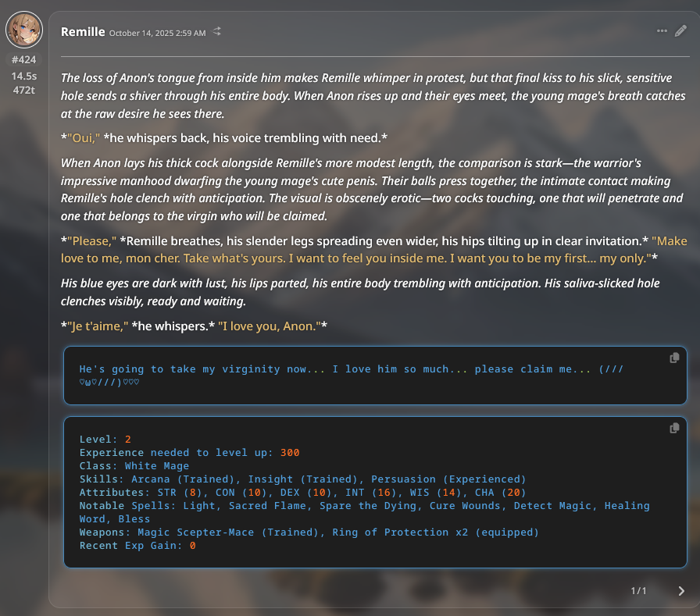Click the Attributes line with STR (8)
The width and height of the screenshot is (700, 616).
[302, 493]
